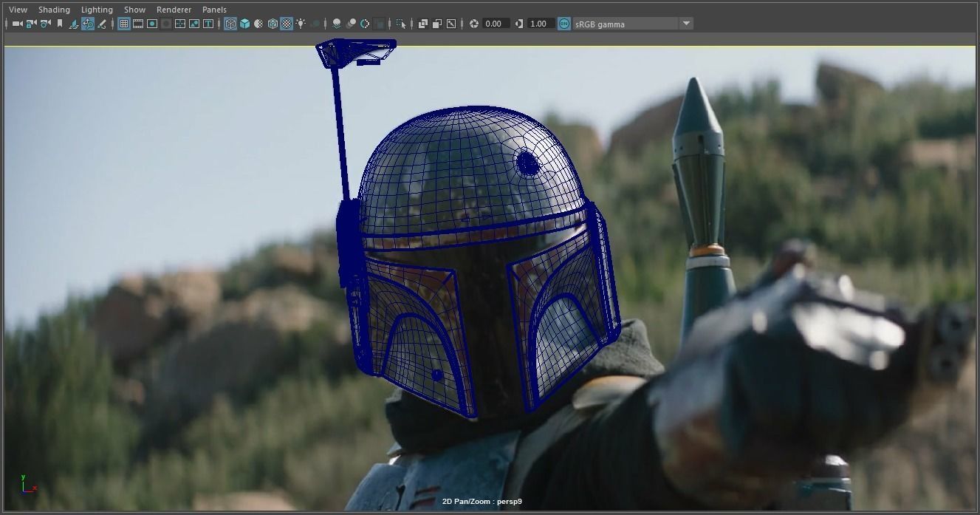Toggle X-Ray Active Components icon
980x515 pixels.
point(436,24)
